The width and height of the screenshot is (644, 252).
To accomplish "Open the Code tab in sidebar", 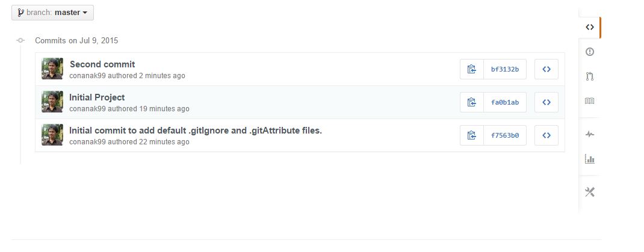I will click(589, 27).
